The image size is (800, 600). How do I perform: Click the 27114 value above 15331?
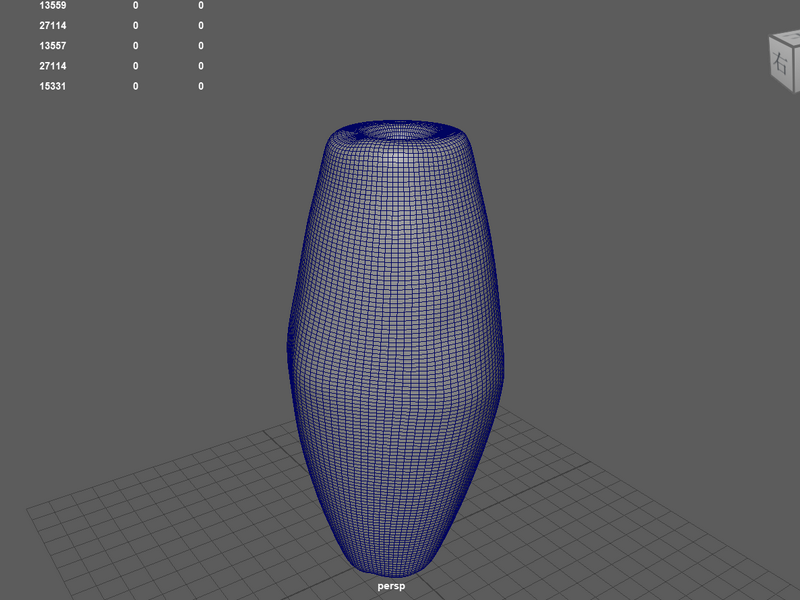click(53, 66)
